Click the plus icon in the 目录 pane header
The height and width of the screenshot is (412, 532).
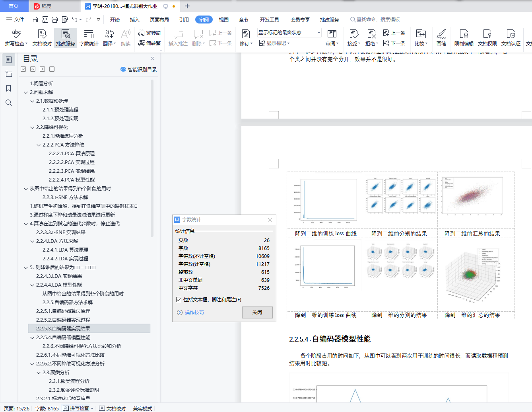point(42,69)
